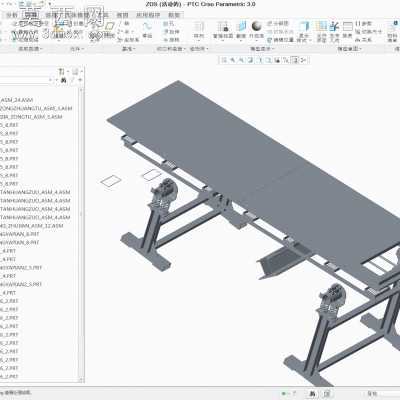Image resolution: width=400 pixels, height=400 pixels.
Task: Open View Manager in the graphics toolbar
Action: 277,60
